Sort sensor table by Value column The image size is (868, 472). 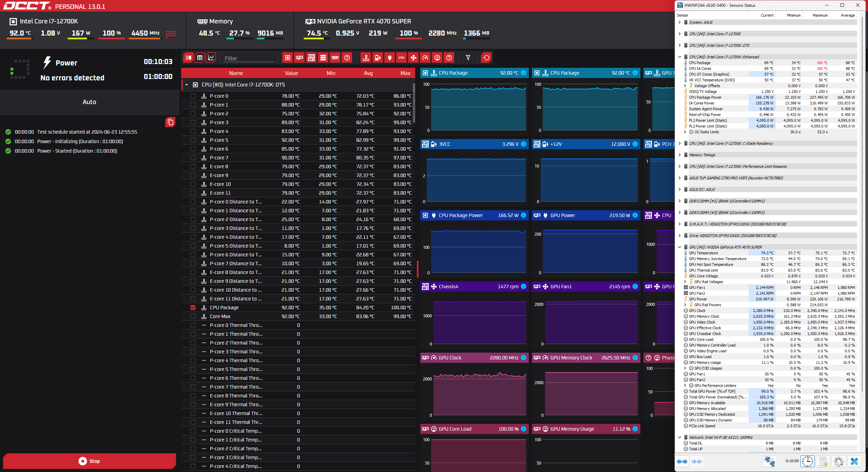(x=291, y=73)
